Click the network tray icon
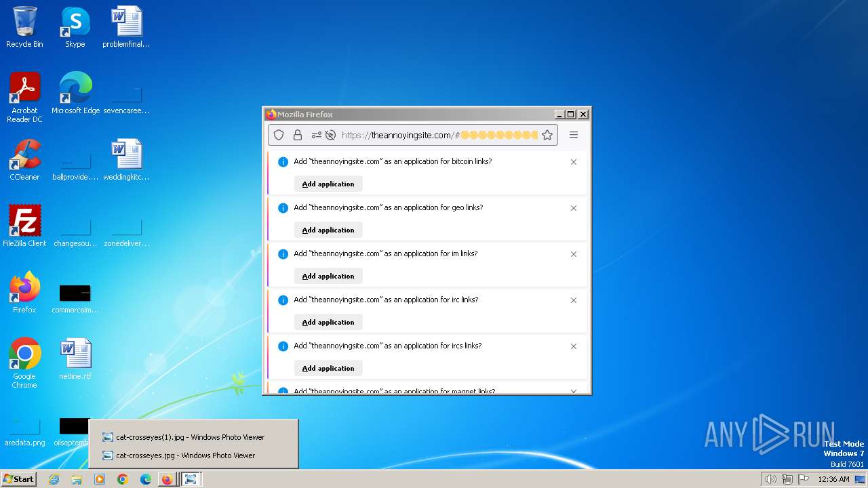Image resolution: width=868 pixels, height=488 pixels. tap(787, 479)
